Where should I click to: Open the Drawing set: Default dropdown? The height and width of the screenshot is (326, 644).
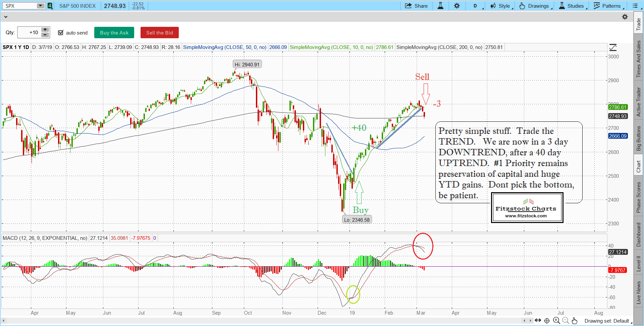[608, 321]
